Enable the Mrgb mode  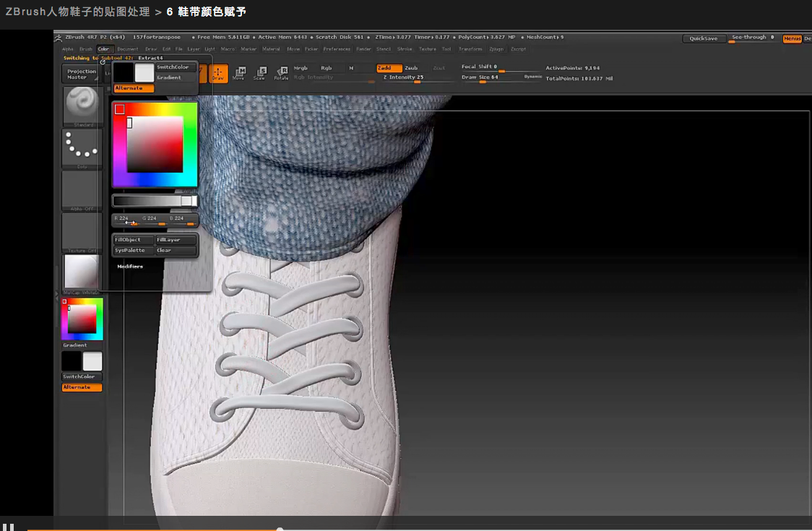pyautogui.click(x=301, y=68)
